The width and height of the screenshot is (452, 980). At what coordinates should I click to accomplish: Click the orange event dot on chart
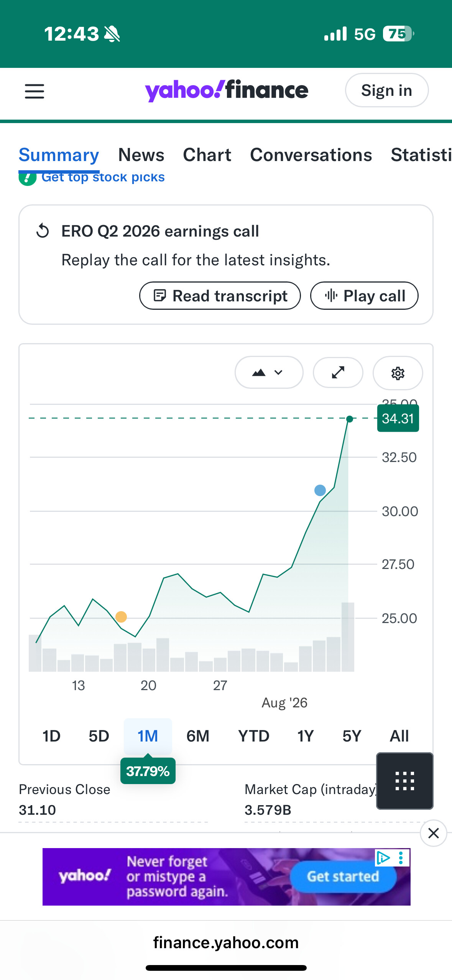(121, 617)
